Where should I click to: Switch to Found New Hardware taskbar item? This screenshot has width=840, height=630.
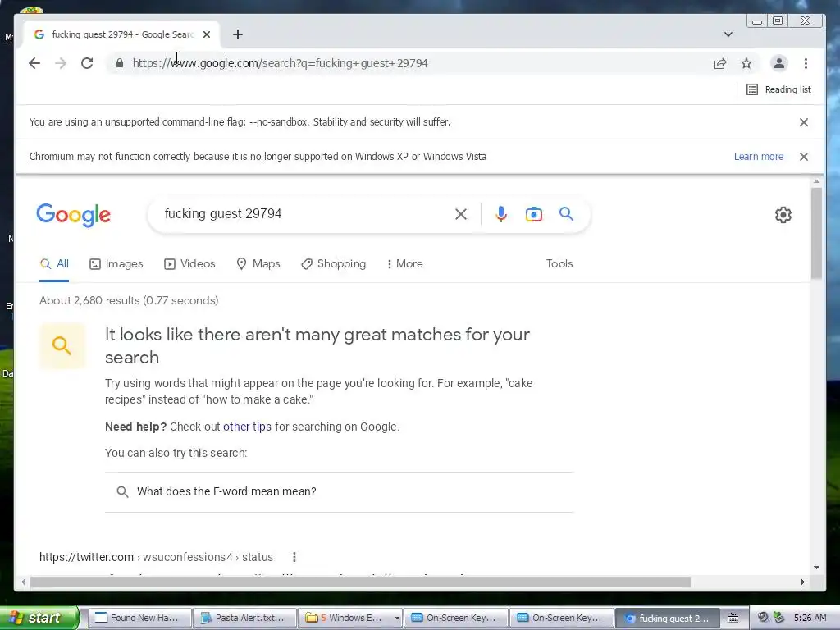[x=139, y=618]
